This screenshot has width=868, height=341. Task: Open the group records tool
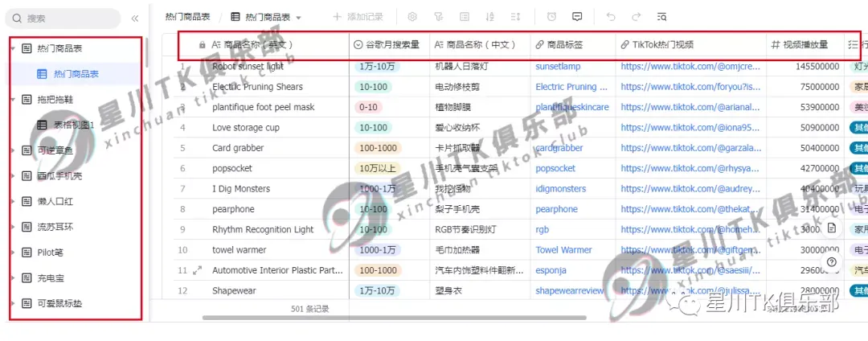click(x=465, y=17)
